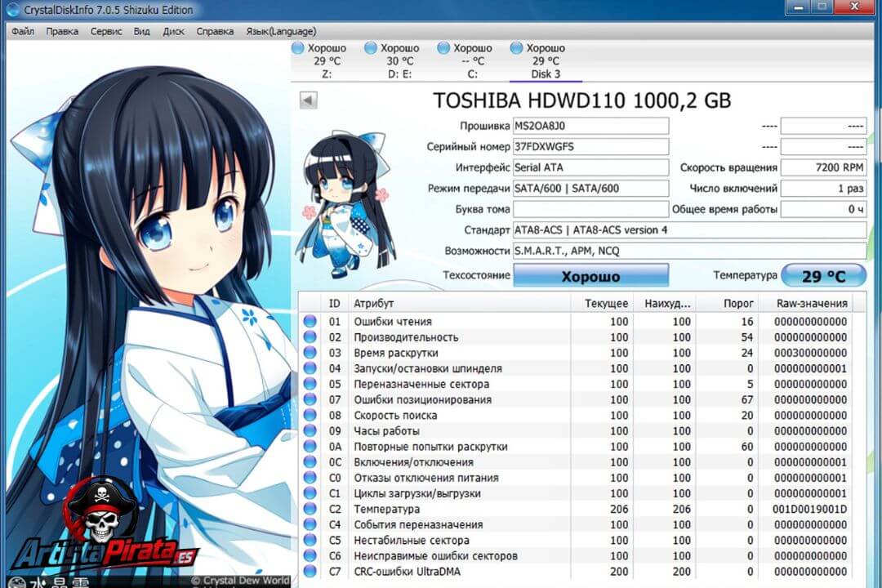
Task: Click the ID column header
Action: 335,303
